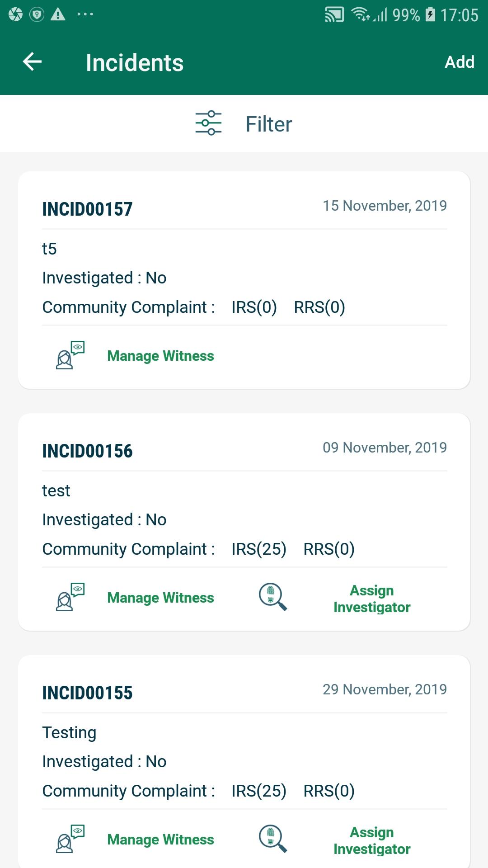Choose Assign Investigator for INCID00156
Viewport: 488px width, 868px height.
(x=371, y=599)
